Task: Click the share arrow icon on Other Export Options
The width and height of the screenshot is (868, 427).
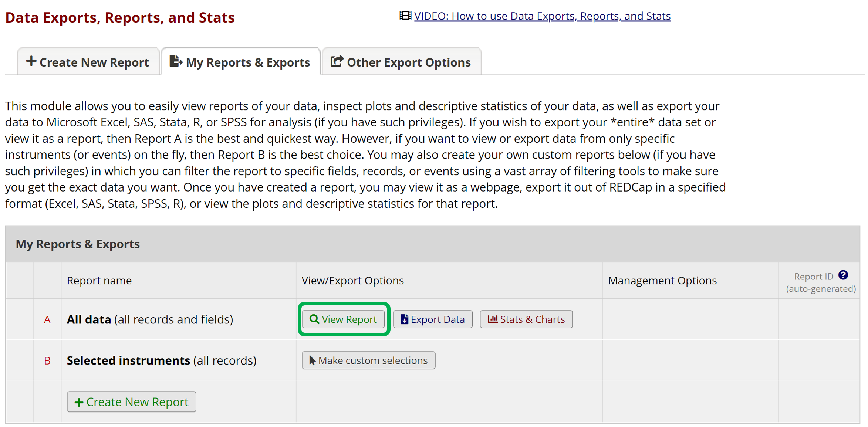Action: point(337,61)
